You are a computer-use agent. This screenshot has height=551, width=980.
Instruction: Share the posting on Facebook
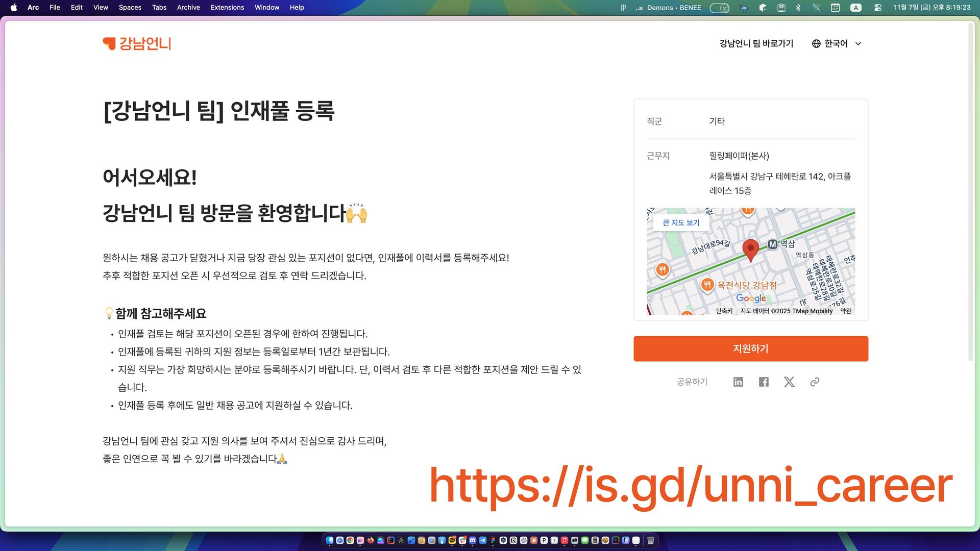click(764, 382)
